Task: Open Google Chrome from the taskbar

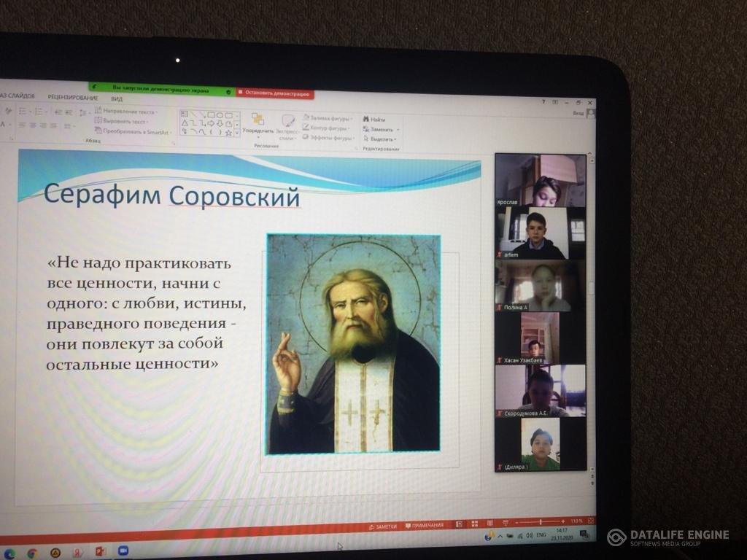Action: coord(31,553)
